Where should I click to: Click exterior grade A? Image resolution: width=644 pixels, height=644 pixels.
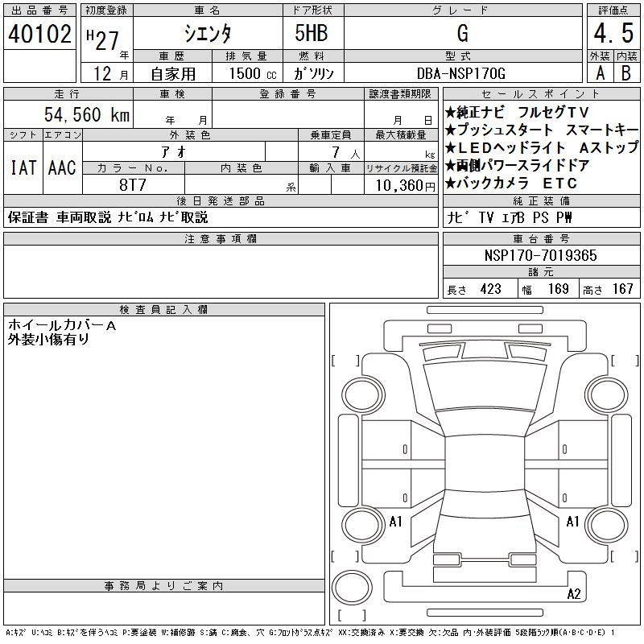[x=600, y=73]
